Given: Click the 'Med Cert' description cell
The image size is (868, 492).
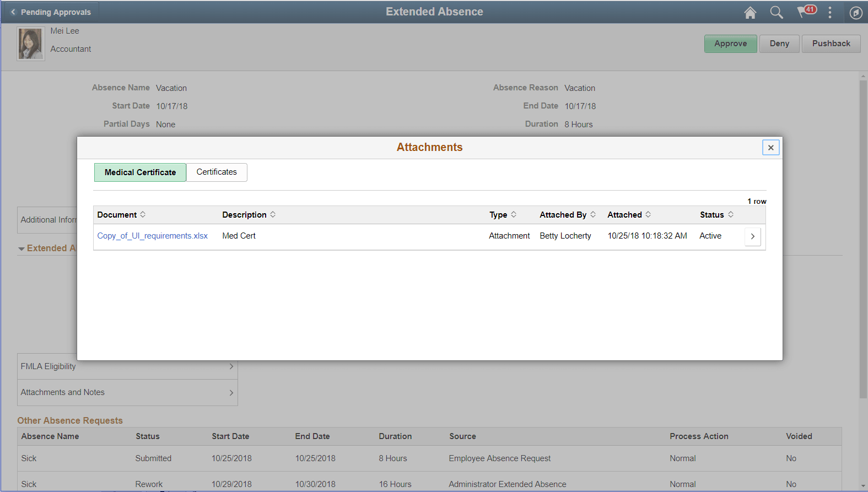Looking at the screenshot, I should tap(239, 236).
